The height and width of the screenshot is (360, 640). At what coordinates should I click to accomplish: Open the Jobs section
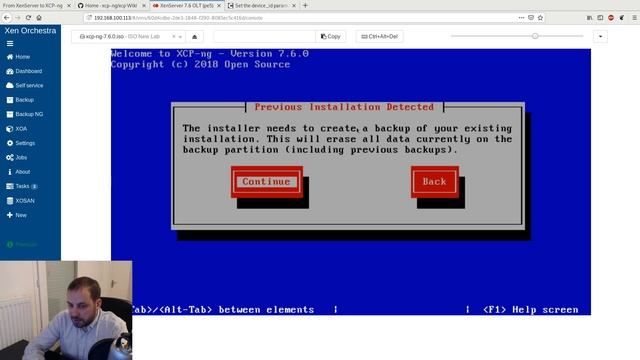(17, 157)
